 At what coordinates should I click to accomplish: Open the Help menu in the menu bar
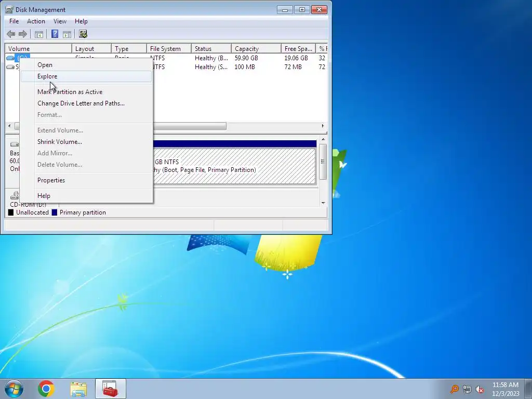(81, 21)
